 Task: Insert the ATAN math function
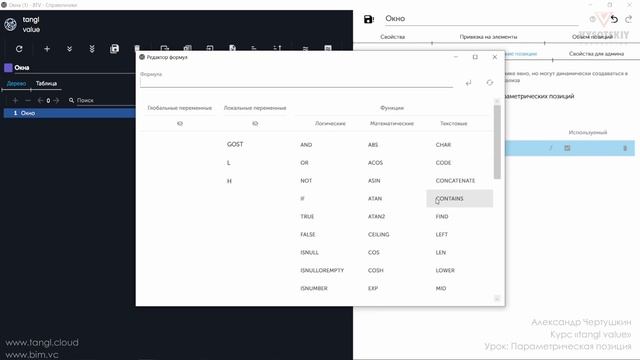point(375,199)
